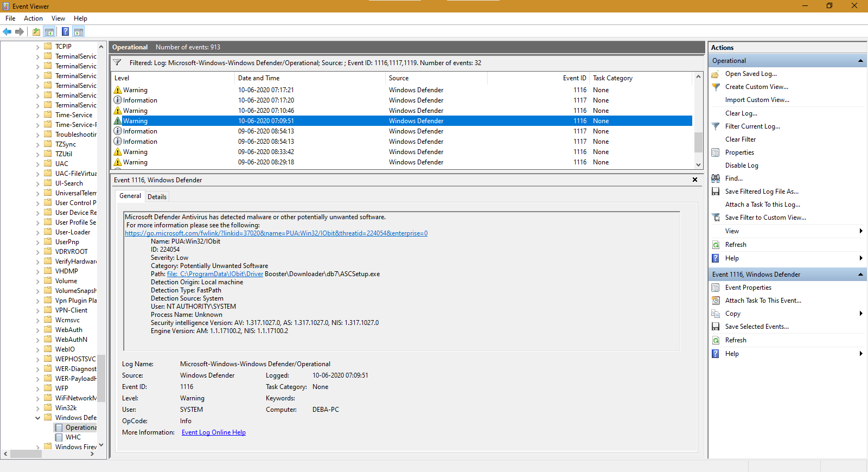Viewport: 868px width, 472px height.
Task: Collapse Event 1116 actions section
Action: pos(860,275)
